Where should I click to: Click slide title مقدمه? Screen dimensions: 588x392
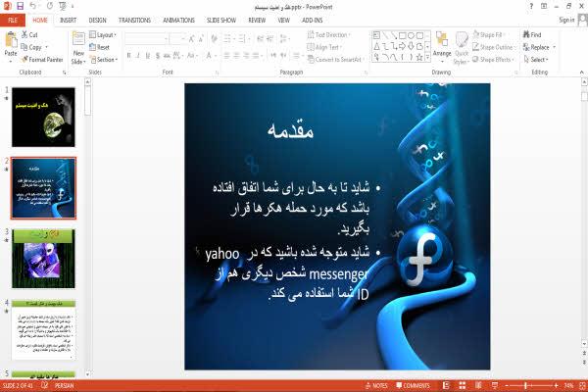[x=290, y=130]
